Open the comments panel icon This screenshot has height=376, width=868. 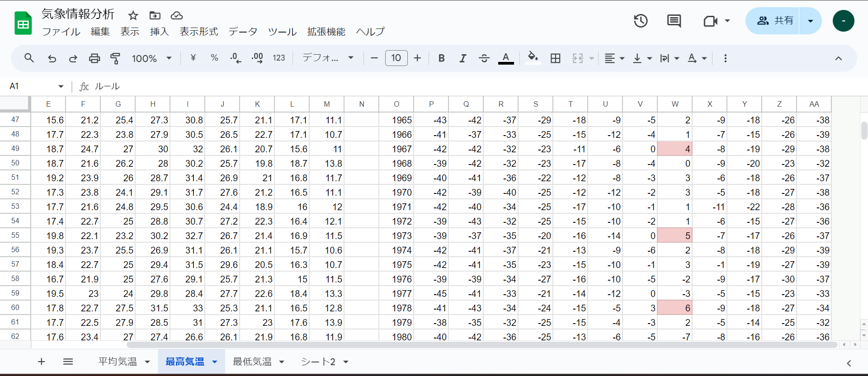point(674,21)
